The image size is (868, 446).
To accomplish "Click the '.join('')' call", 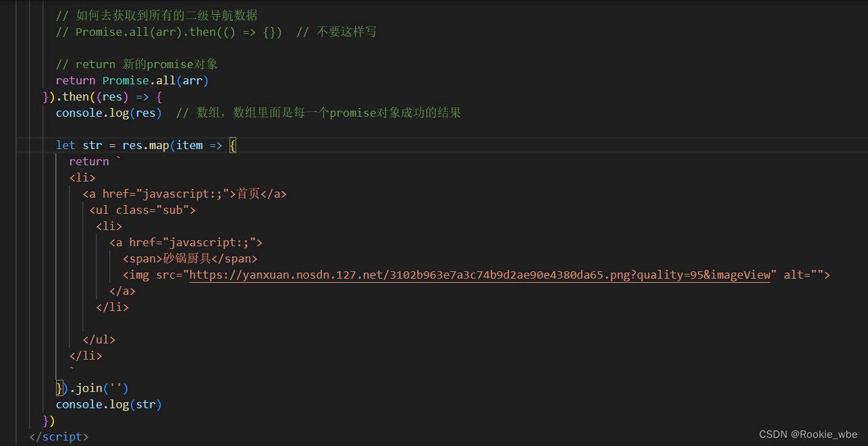I will 99,388.
